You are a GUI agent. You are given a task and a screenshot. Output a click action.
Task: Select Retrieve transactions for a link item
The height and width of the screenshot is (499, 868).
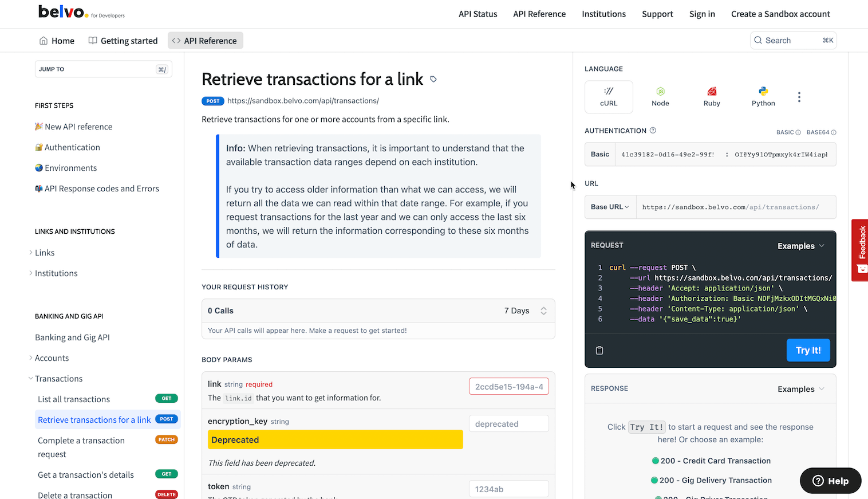tap(108, 420)
